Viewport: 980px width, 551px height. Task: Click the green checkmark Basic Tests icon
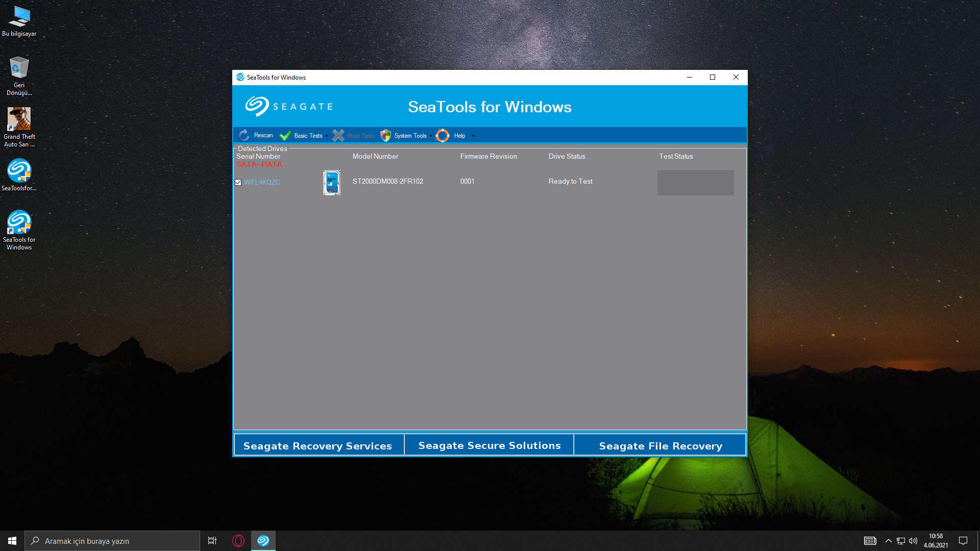point(285,136)
